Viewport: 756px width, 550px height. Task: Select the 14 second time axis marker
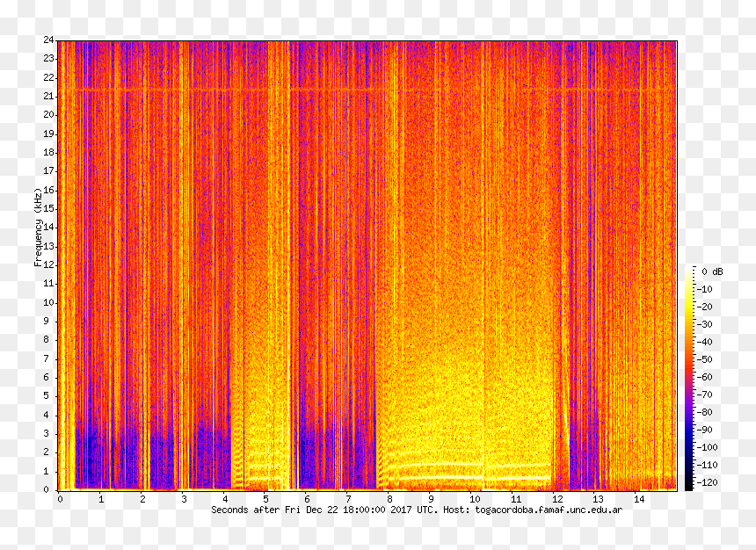[x=639, y=499]
